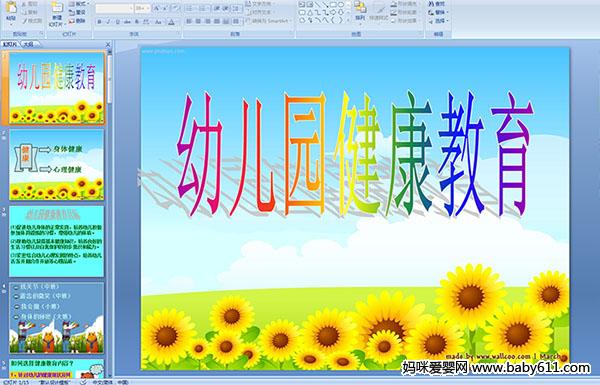
Task: Click the Align Text Left icon
Action: (189, 22)
